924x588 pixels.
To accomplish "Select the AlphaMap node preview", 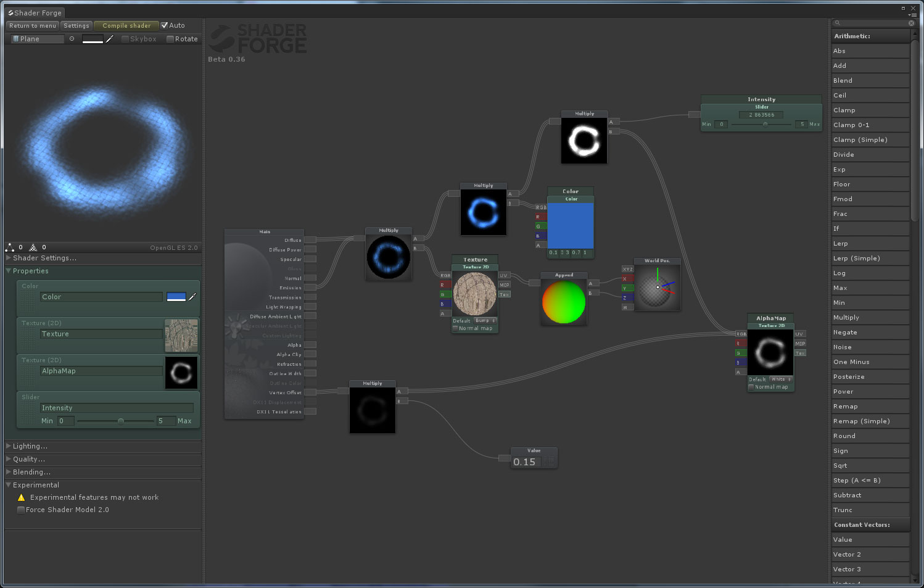I will [770, 352].
